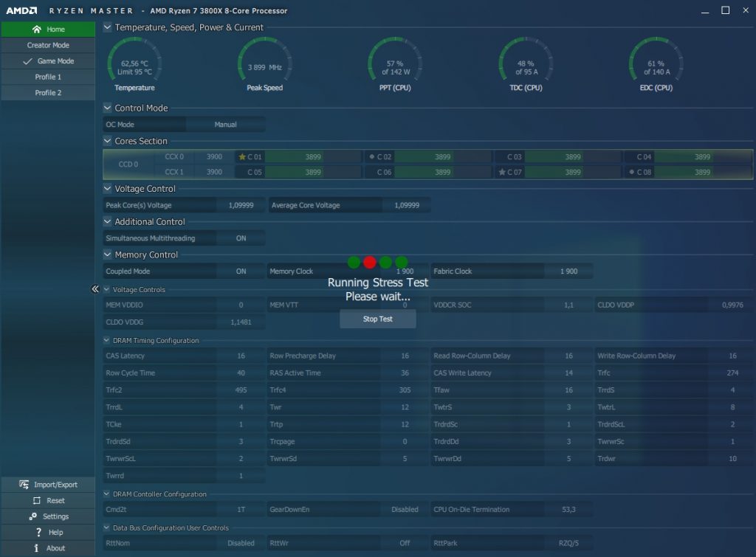Collapse DRAM Timing Configuration subsection
756x557 pixels.
pyautogui.click(x=106, y=340)
